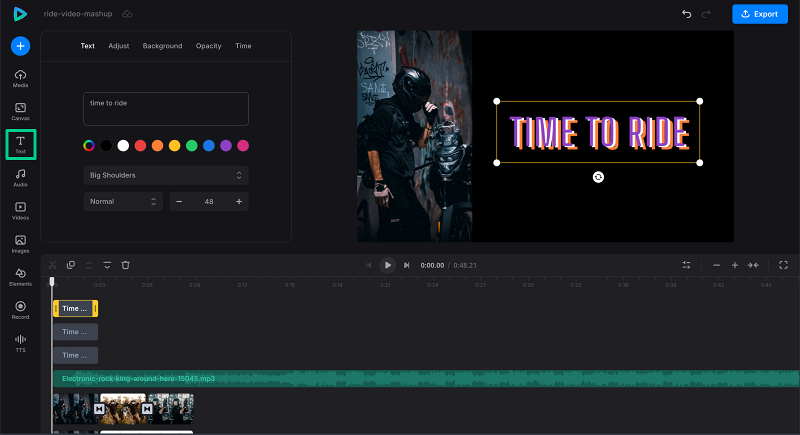800x435 pixels.
Task: Select the second gray Time text clip
Action: click(x=76, y=332)
